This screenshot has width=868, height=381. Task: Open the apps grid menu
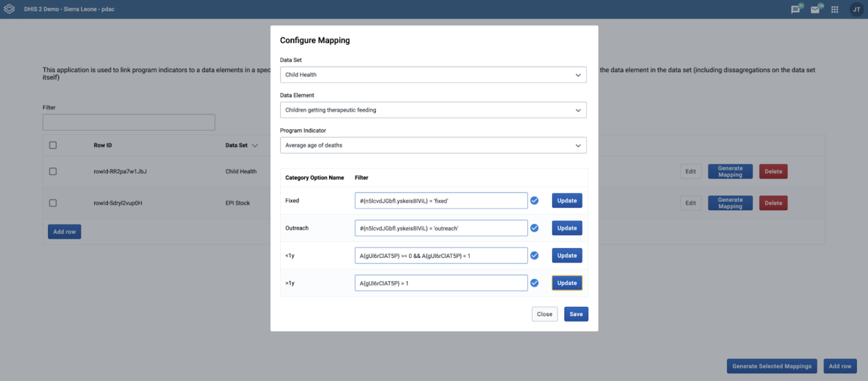(835, 10)
